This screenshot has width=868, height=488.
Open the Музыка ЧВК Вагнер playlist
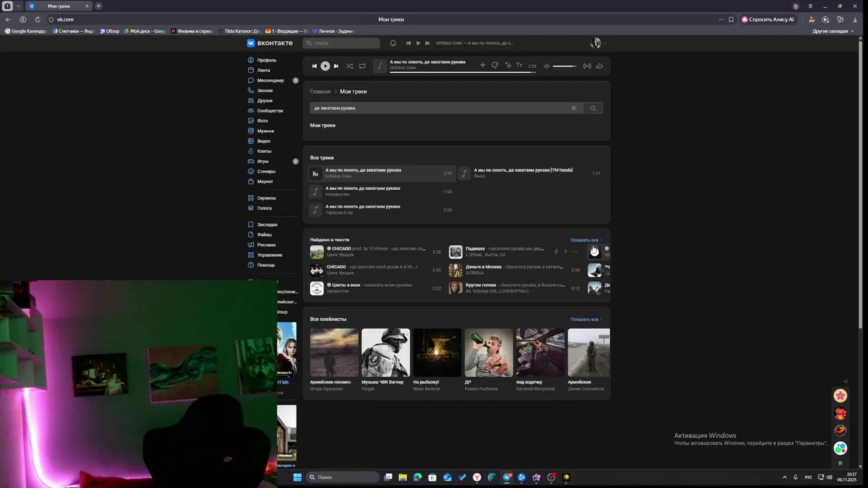point(386,352)
